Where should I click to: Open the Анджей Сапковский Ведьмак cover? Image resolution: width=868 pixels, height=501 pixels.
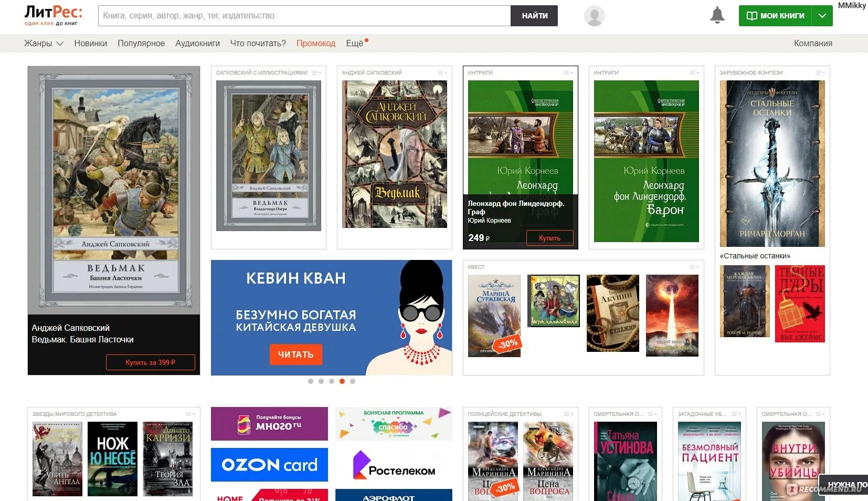[x=395, y=154]
